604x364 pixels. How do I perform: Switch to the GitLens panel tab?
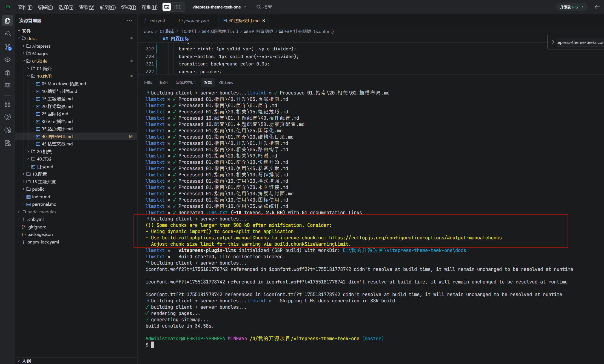pyautogui.click(x=226, y=82)
